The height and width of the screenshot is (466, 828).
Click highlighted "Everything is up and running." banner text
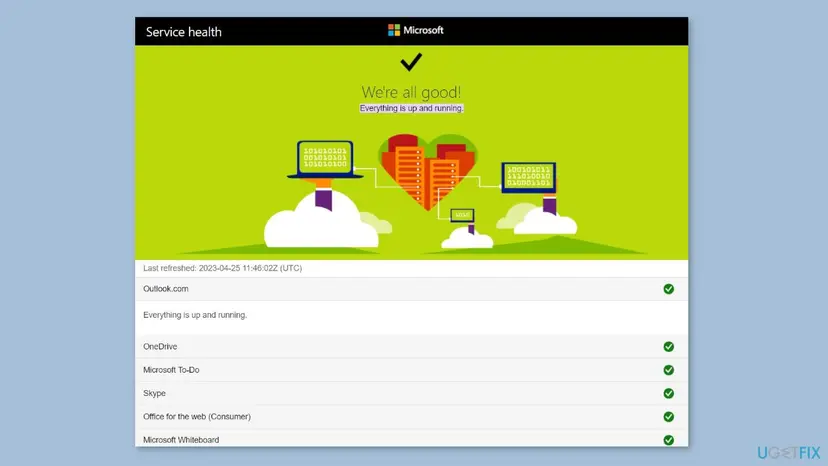(x=411, y=108)
